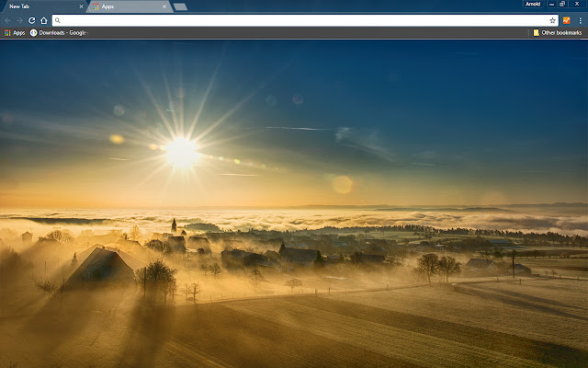This screenshot has width=588, height=368.
Task: Open the Chrome three-dot menu
Action: click(x=580, y=20)
